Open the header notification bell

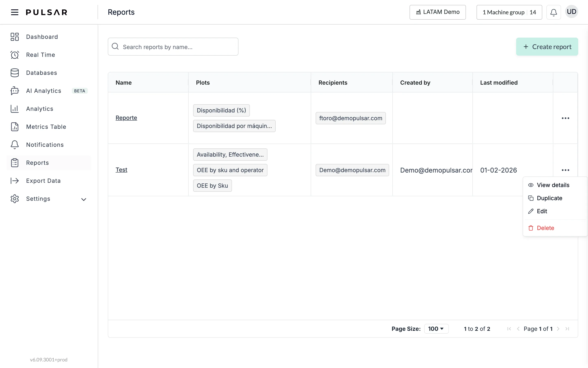(x=553, y=12)
